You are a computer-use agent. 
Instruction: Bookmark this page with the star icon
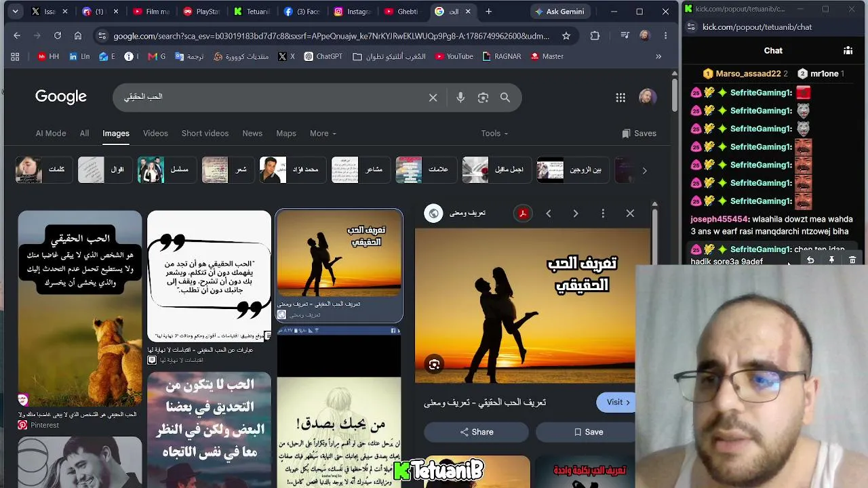click(566, 36)
